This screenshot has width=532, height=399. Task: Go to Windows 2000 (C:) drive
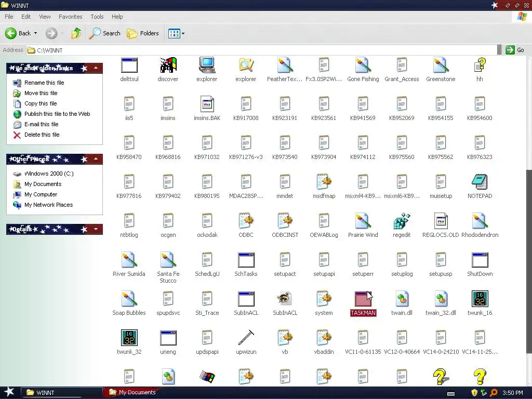coord(49,174)
